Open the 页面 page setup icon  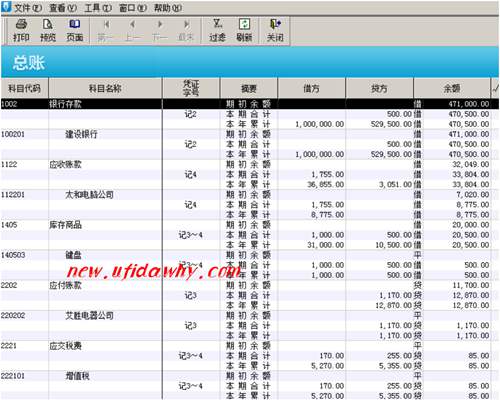click(x=75, y=31)
